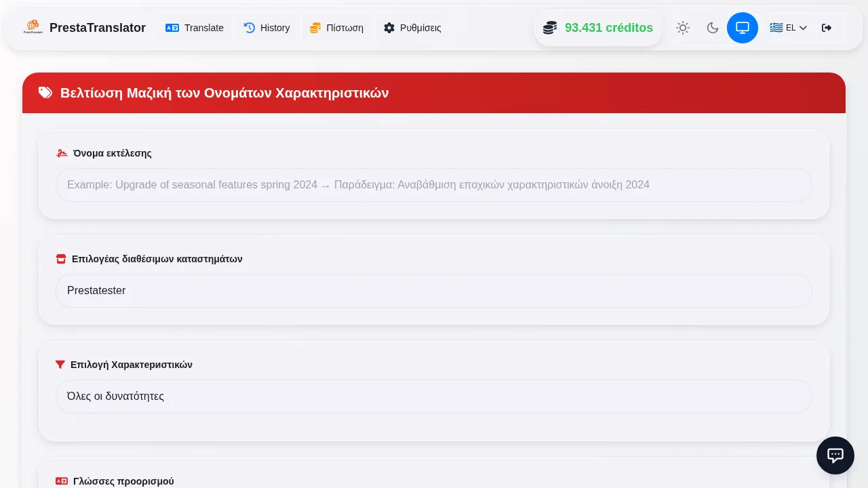Open the chat support bubble
The width and height of the screenshot is (868, 488).
click(835, 455)
